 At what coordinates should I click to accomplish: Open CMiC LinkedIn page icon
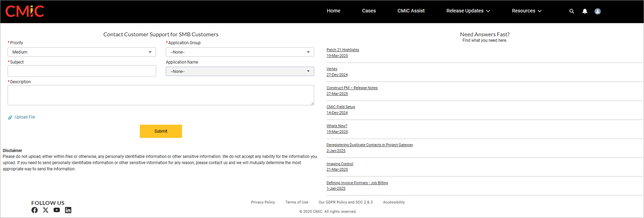[68, 210]
